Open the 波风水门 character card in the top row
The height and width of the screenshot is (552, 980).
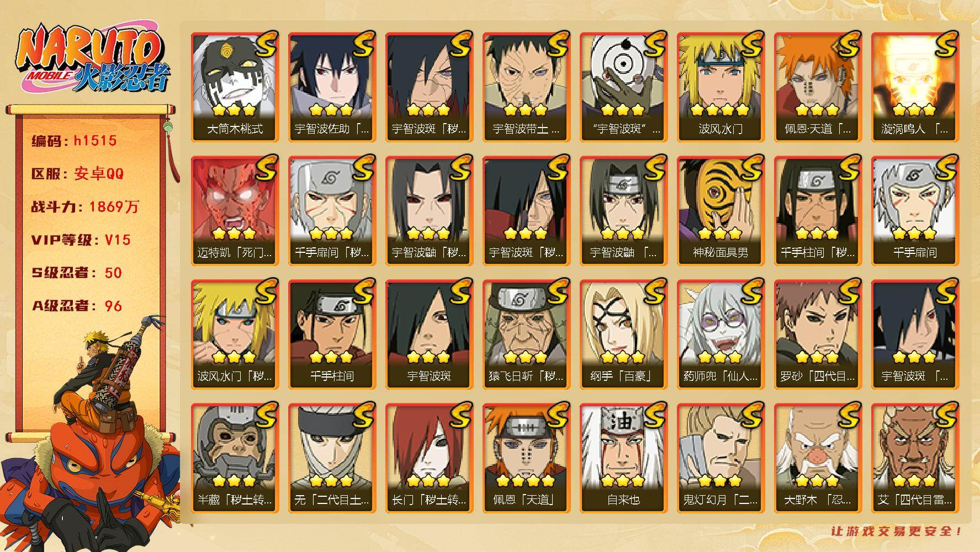pyautogui.click(x=721, y=87)
